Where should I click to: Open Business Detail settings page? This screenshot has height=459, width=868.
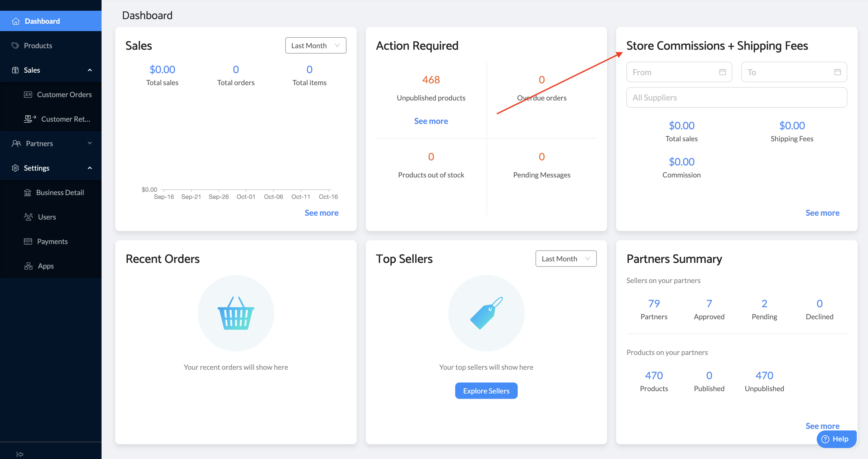point(60,193)
